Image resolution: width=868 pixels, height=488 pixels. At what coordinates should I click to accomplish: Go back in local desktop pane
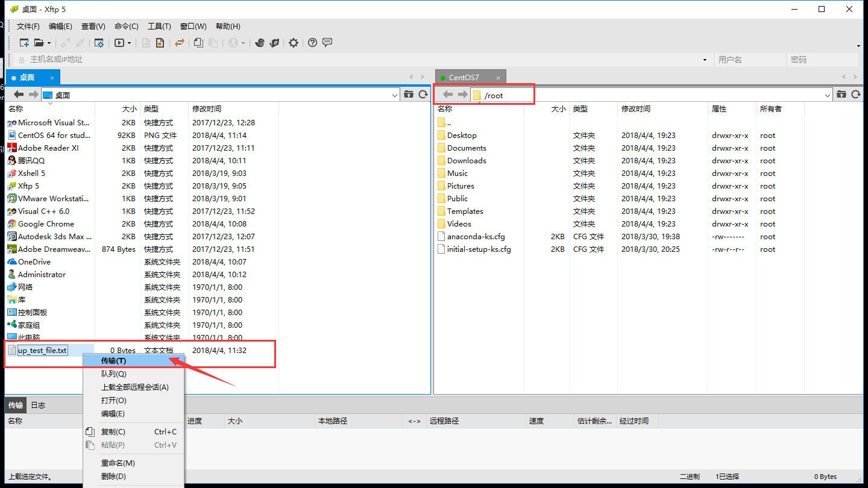point(19,95)
